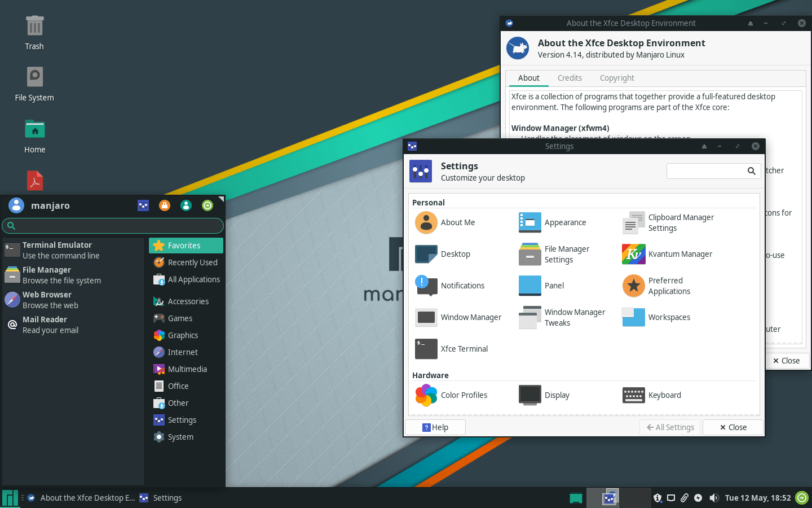Open Workspaces settings icon

[x=633, y=317]
